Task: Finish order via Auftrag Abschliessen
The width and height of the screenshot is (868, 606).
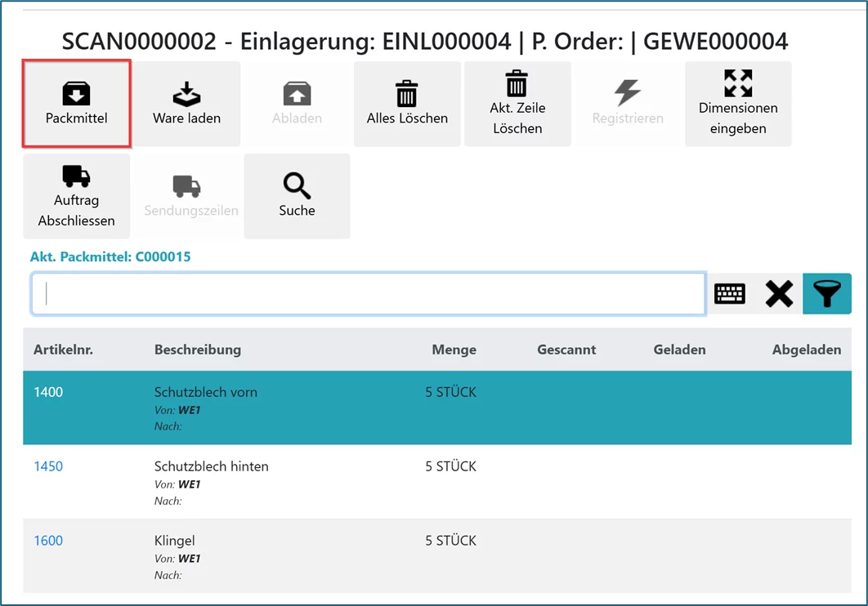Action: click(76, 196)
